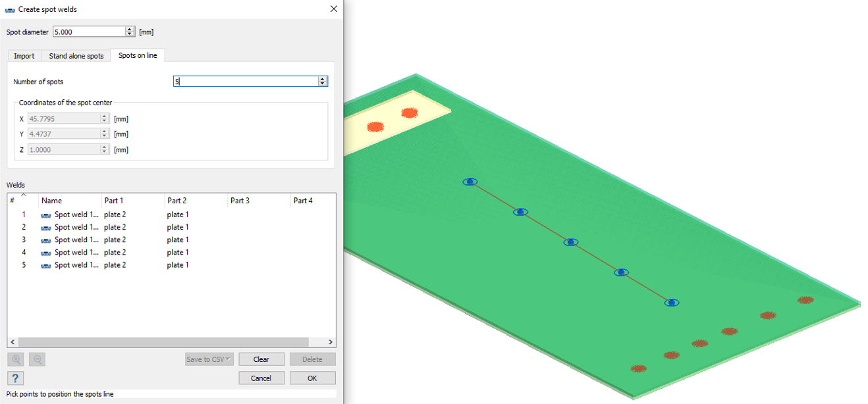The height and width of the screenshot is (404, 868).
Task: Click the Number of spots input field
Action: (x=245, y=82)
